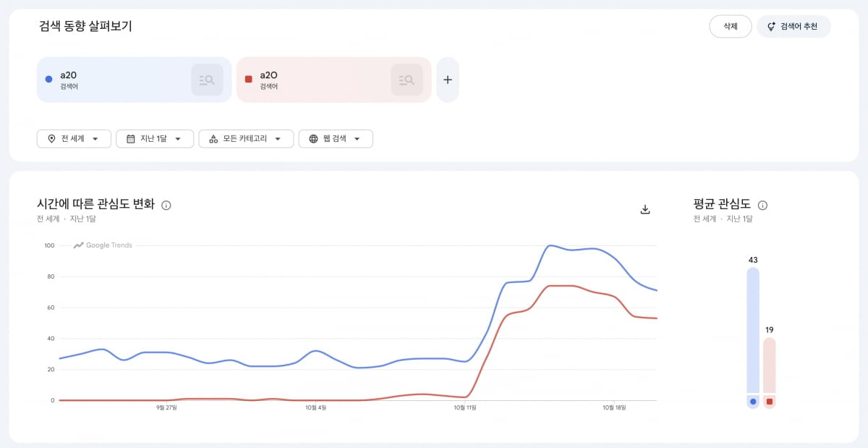
Task: Expand the 모든 카테고리 category dropdown
Action: click(246, 139)
